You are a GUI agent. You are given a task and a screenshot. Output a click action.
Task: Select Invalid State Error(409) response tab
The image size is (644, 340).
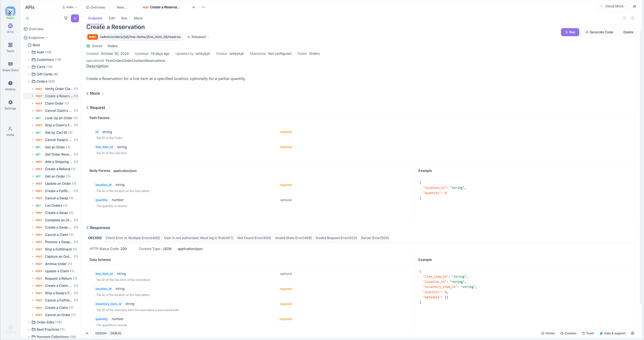coord(293,238)
